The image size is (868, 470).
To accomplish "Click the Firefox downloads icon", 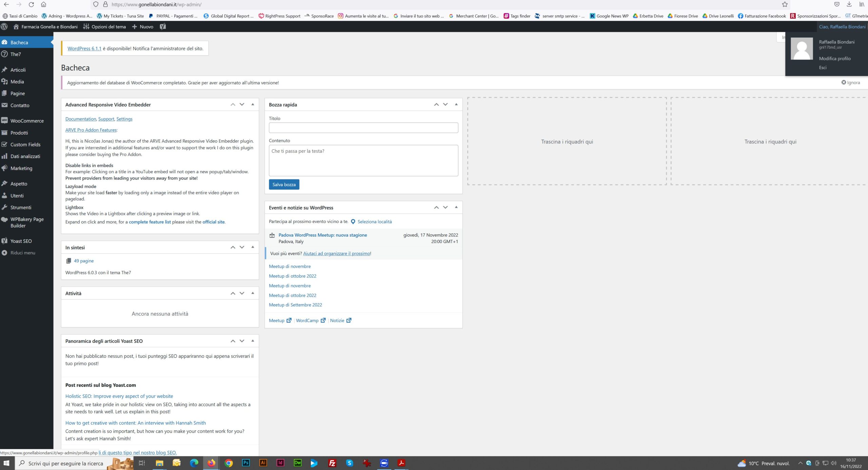I will pyautogui.click(x=849, y=4).
